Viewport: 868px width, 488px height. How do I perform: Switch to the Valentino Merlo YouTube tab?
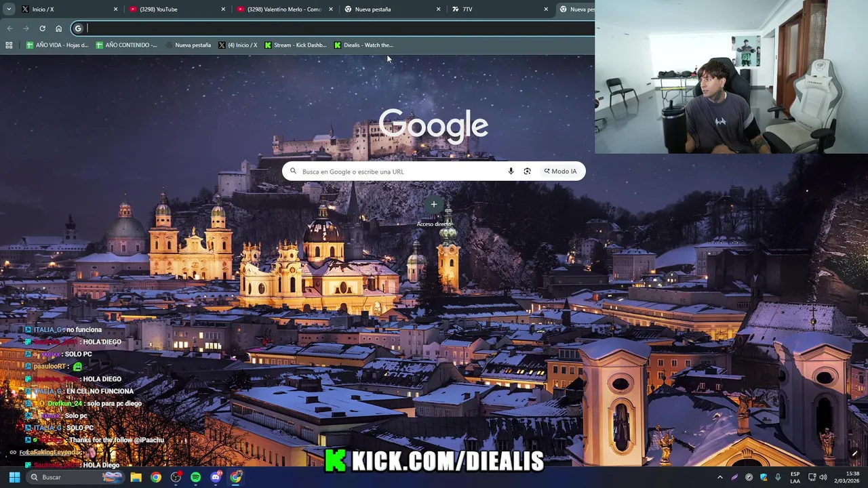pyautogui.click(x=285, y=9)
